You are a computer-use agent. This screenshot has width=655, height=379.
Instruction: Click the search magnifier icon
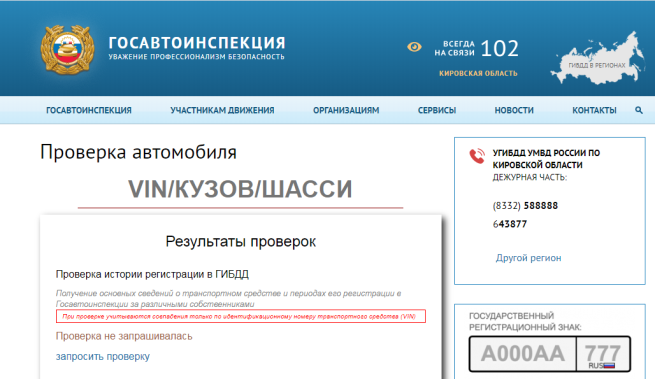point(639,110)
